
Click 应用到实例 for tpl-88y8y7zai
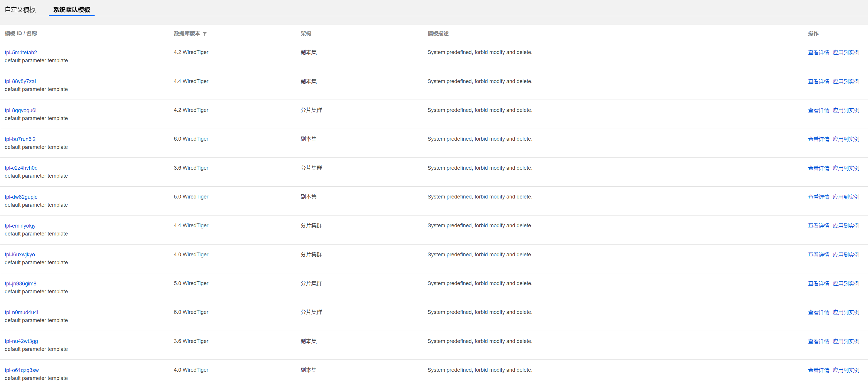pos(845,82)
